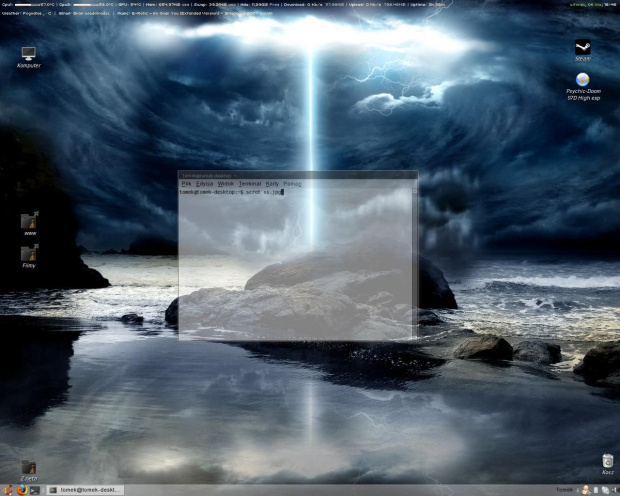Click the volume icon in system tray
620x496 pixels.
click(614, 490)
